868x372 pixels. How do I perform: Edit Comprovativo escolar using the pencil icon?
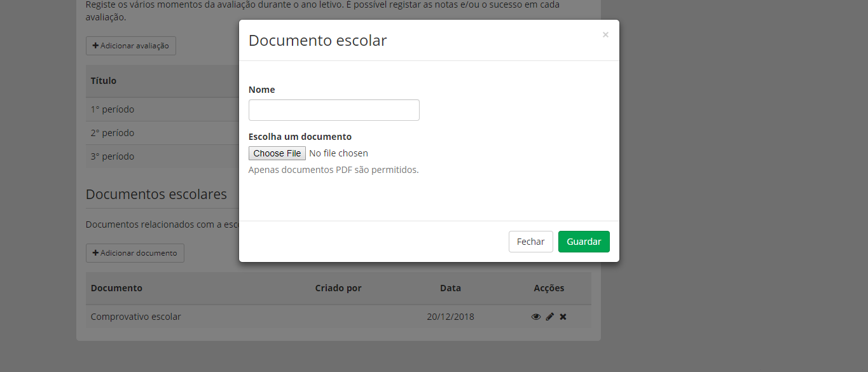pos(550,317)
